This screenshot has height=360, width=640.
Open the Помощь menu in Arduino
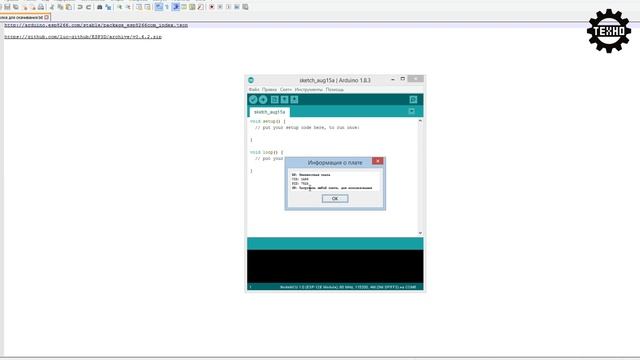[x=335, y=89]
